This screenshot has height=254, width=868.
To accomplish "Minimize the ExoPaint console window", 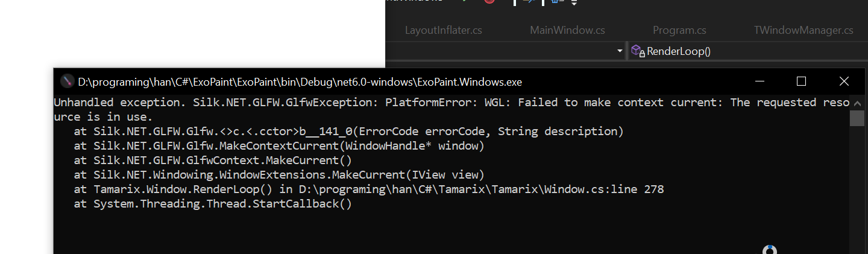I will [761, 81].
